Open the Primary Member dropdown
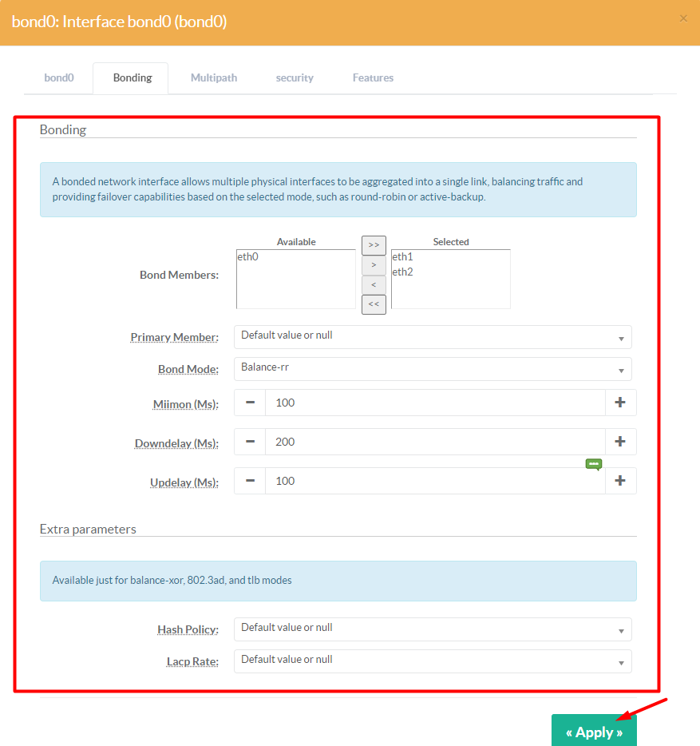The image size is (700, 746). point(433,337)
